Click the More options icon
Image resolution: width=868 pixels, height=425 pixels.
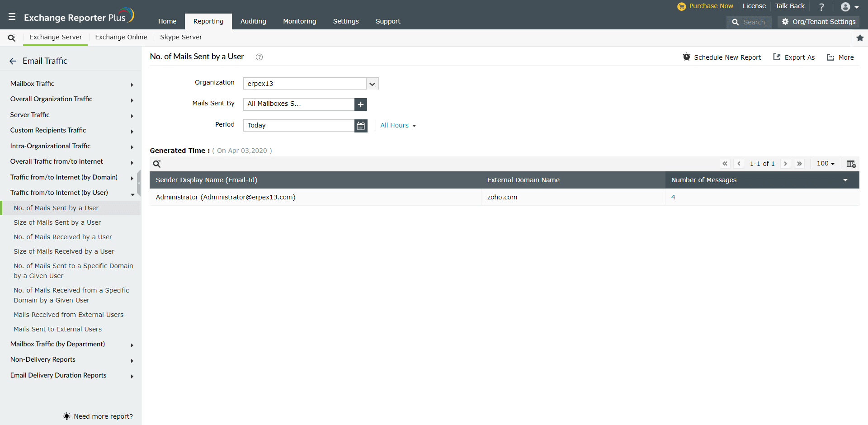[x=830, y=57]
